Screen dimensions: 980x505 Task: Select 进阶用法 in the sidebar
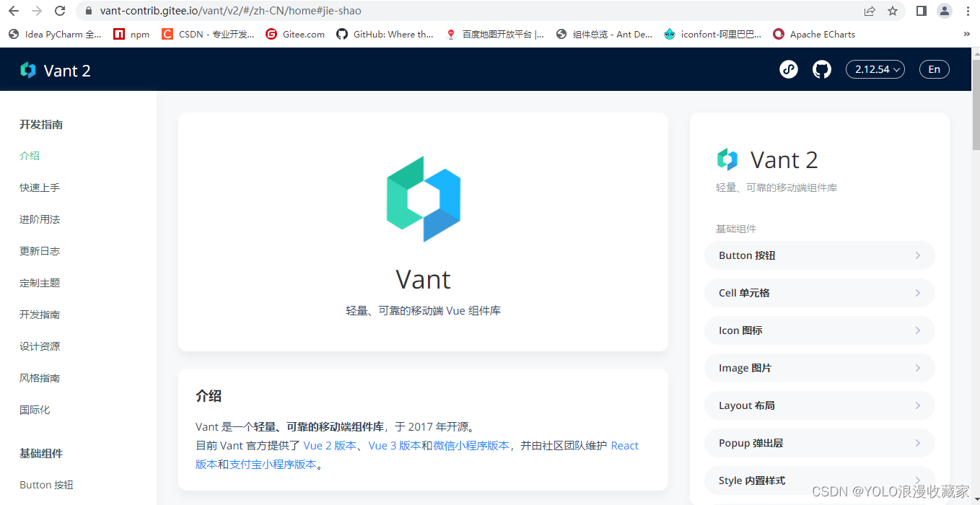40,219
